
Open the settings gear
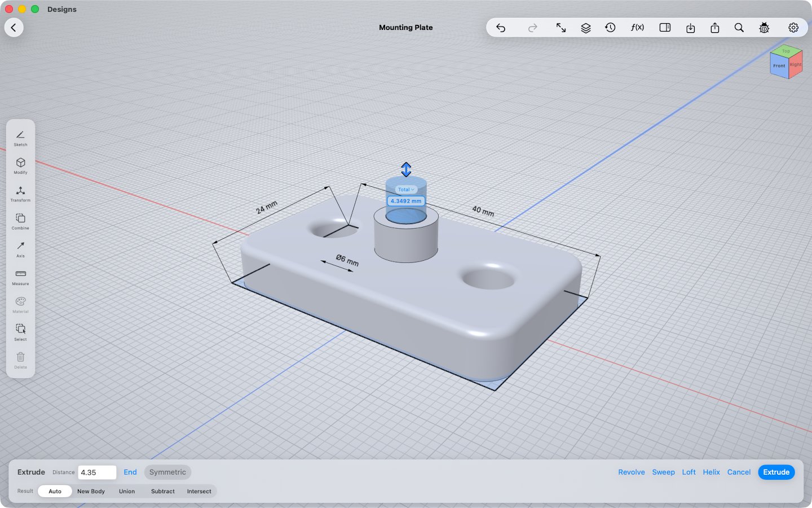(x=793, y=28)
